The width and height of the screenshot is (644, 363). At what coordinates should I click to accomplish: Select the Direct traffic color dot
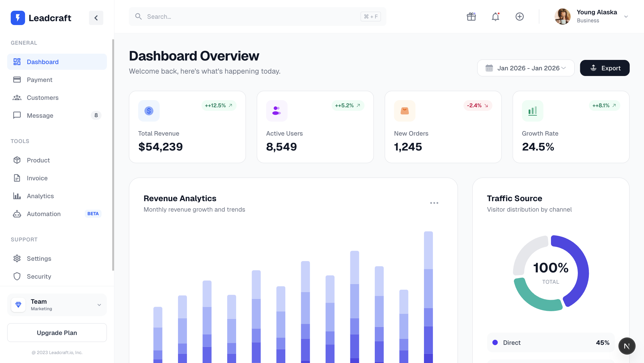[x=495, y=343]
